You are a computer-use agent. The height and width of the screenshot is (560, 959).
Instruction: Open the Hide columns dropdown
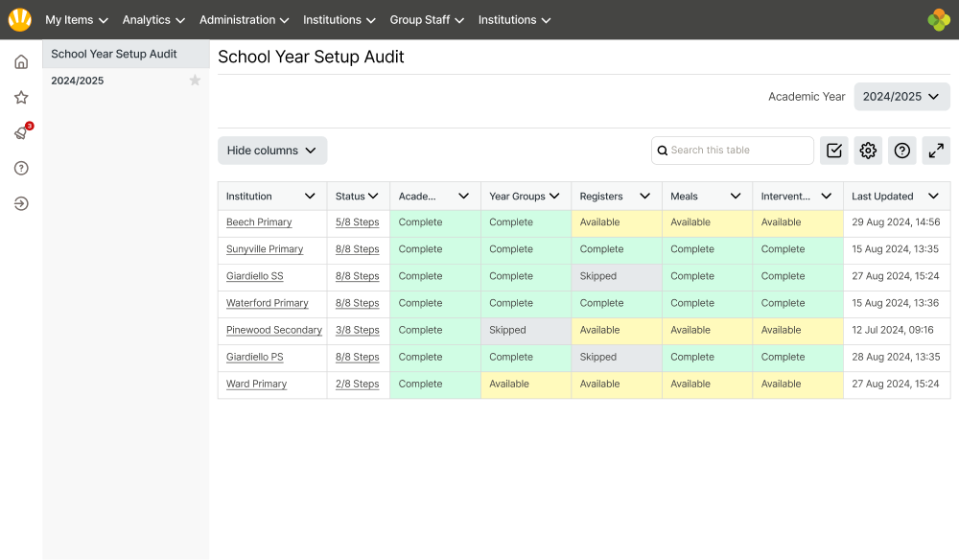pos(271,150)
